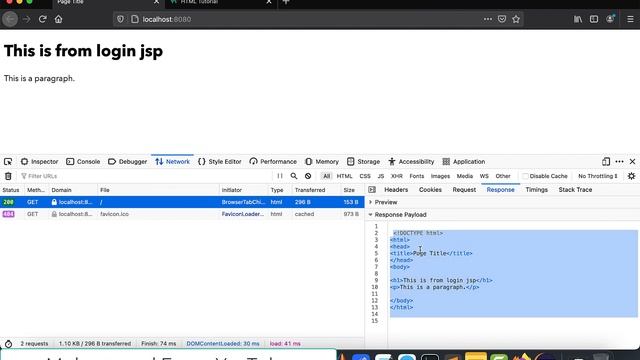
Task: Open devtools customize ellipsis menu
Action: pos(619,162)
